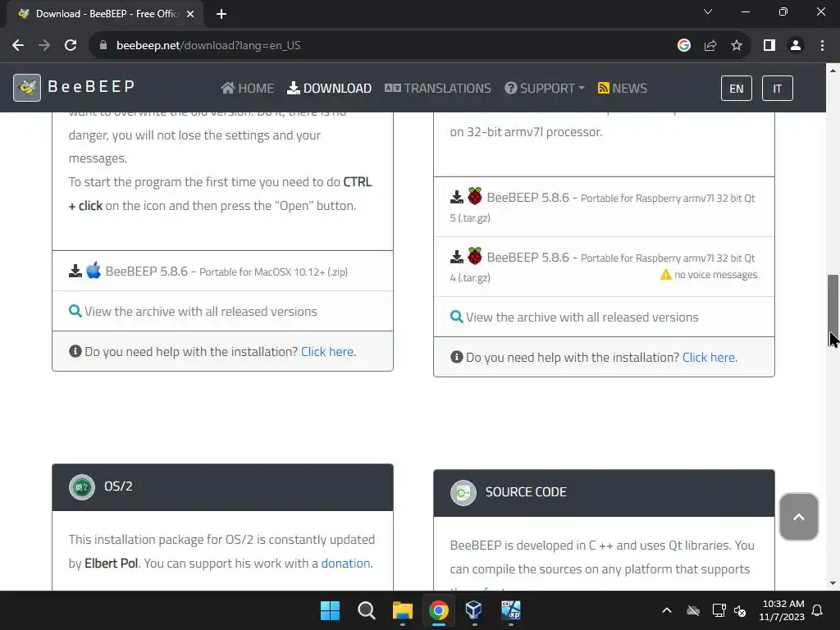Expand the SUPPORT dropdown menu
840x630 pixels.
click(x=545, y=88)
